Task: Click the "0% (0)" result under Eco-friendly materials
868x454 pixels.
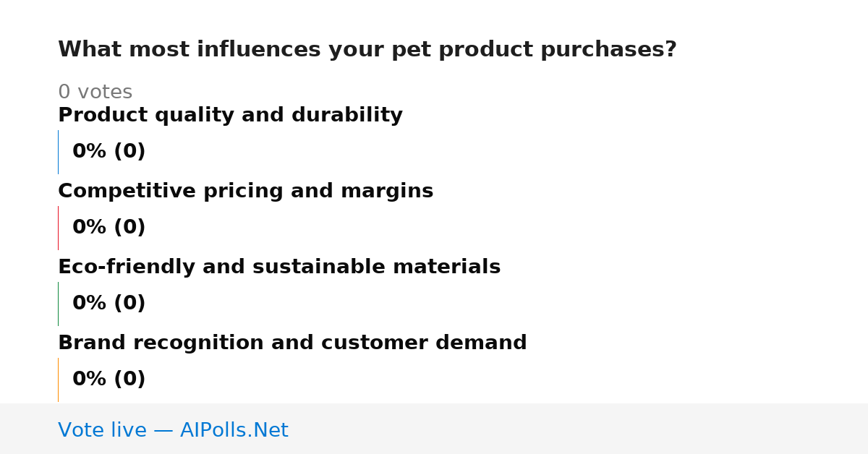Action: pyautogui.click(x=109, y=304)
